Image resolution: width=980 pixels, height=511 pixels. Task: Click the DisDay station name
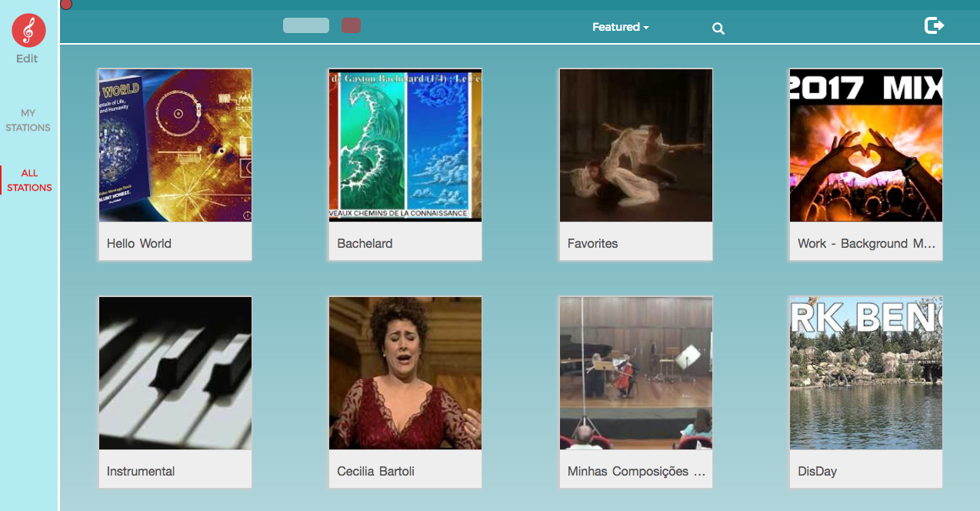tap(816, 470)
